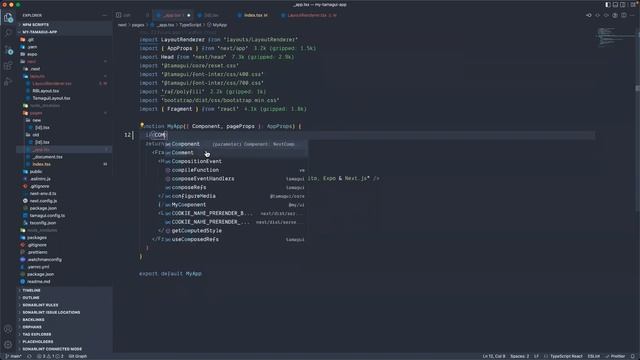Image resolution: width=640 pixels, height=360 pixels.
Task: Switch to the LayoutRenderer.tsx editor tab
Action: coord(309,15)
